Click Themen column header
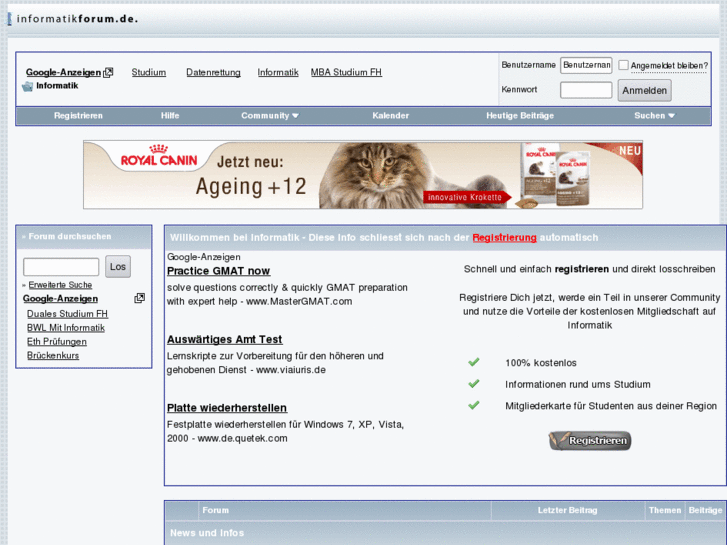The height and width of the screenshot is (545, 727). click(665, 510)
